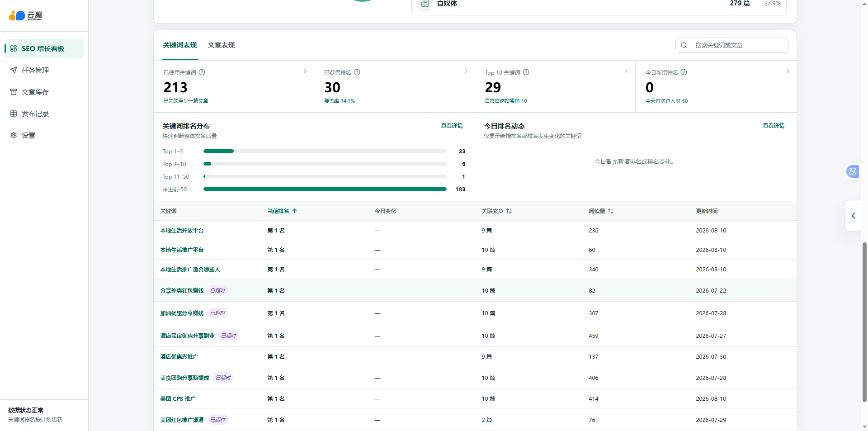Image resolution: width=868 pixels, height=431 pixels.
Task: Open keyword 分享外卖红包赚钱
Action: (x=182, y=291)
